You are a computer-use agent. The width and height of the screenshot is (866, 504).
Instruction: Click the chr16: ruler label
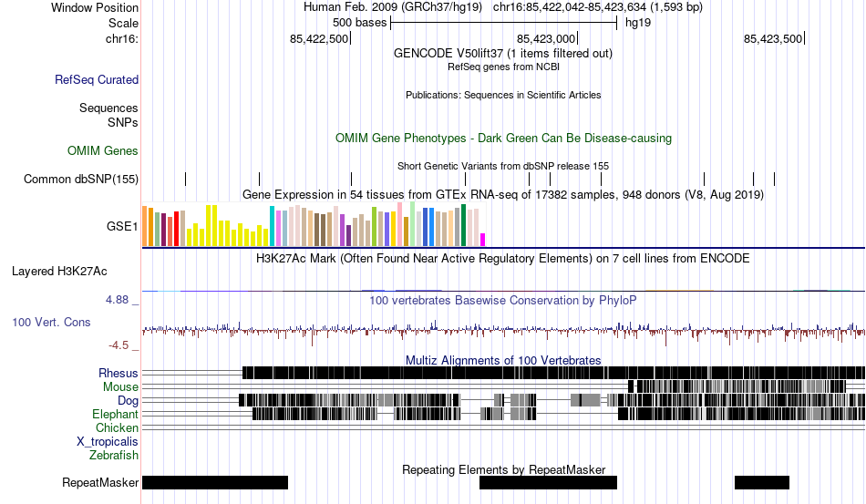pyautogui.click(x=121, y=38)
